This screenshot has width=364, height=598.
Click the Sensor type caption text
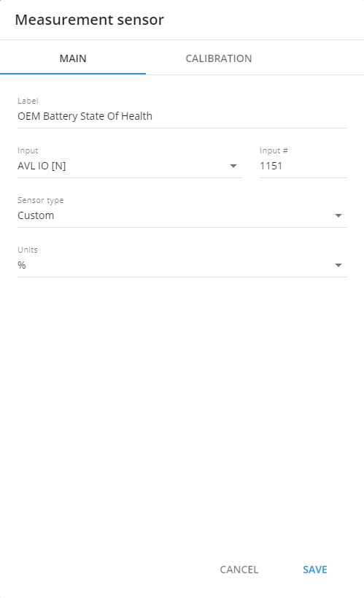click(x=40, y=200)
